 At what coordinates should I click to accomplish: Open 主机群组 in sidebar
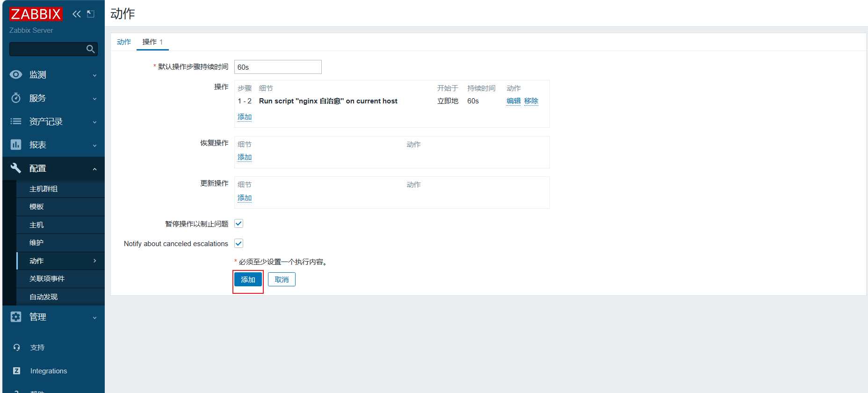click(43, 189)
